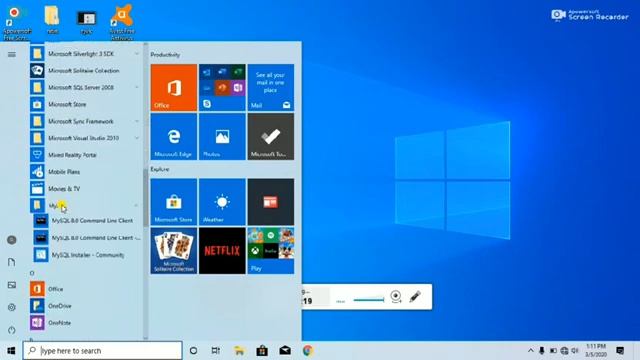
Task: Expand the Microsoft Sync Framework folder
Action: [x=85, y=121]
